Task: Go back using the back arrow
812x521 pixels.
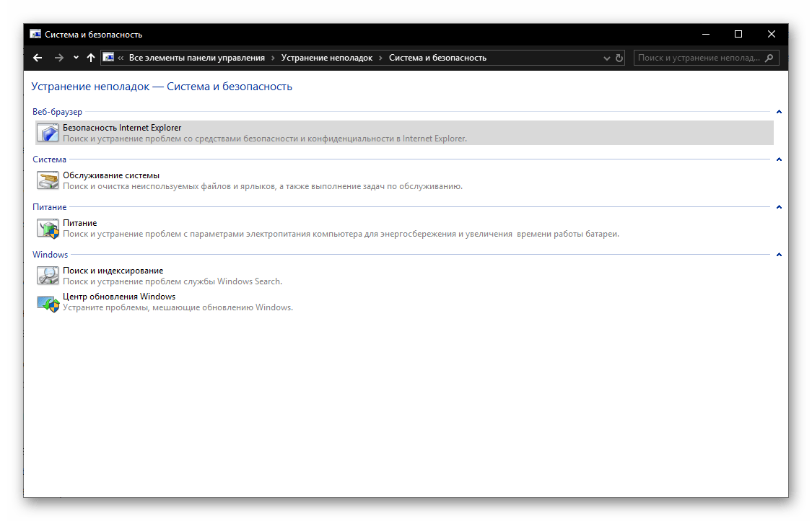Action: click(x=38, y=58)
